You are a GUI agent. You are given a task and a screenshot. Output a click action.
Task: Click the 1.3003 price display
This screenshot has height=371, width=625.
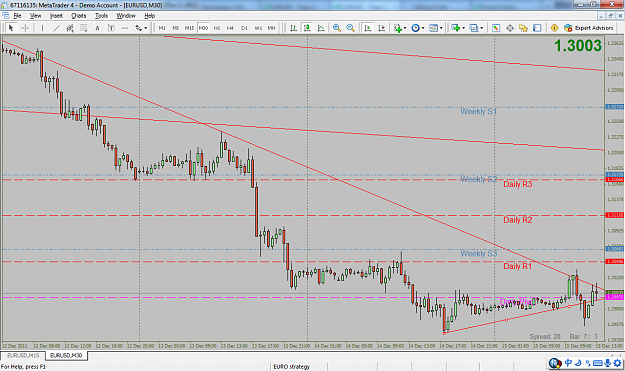click(578, 46)
